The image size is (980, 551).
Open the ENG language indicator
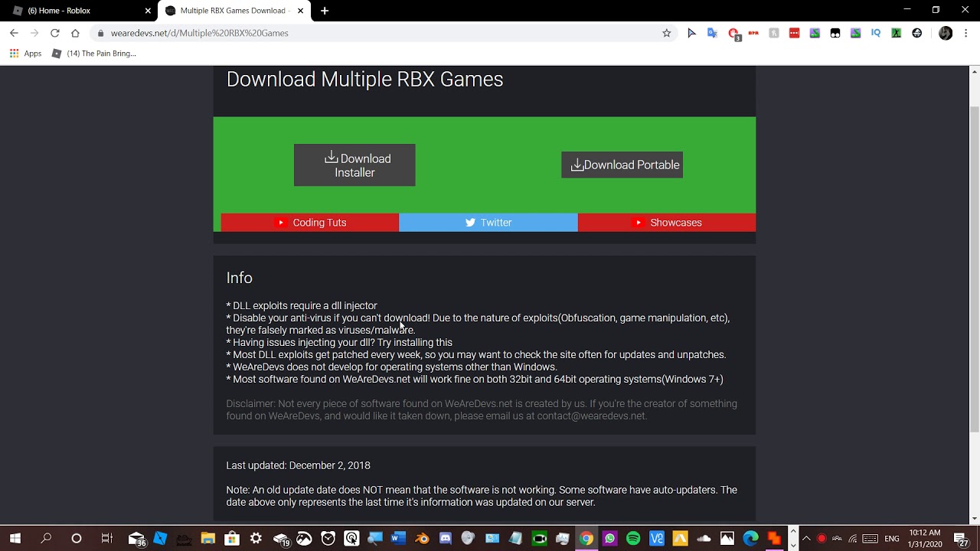click(x=892, y=539)
